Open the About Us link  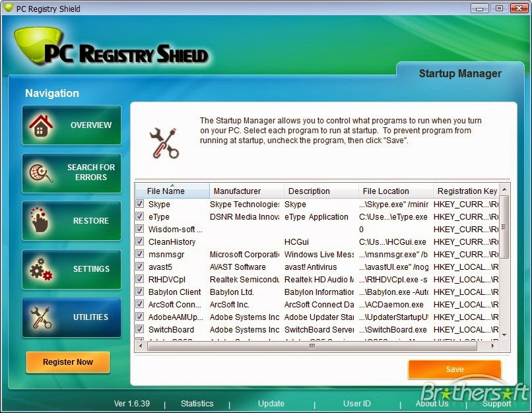[x=432, y=404]
